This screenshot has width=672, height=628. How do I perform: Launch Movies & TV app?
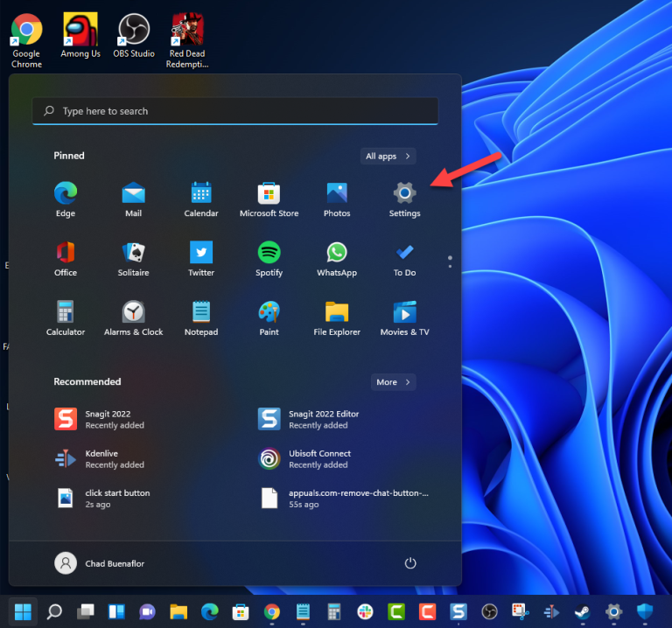click(404, 318)
